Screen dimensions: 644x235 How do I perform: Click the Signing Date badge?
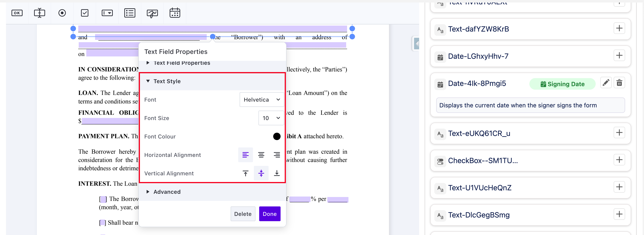coord(562,84)
